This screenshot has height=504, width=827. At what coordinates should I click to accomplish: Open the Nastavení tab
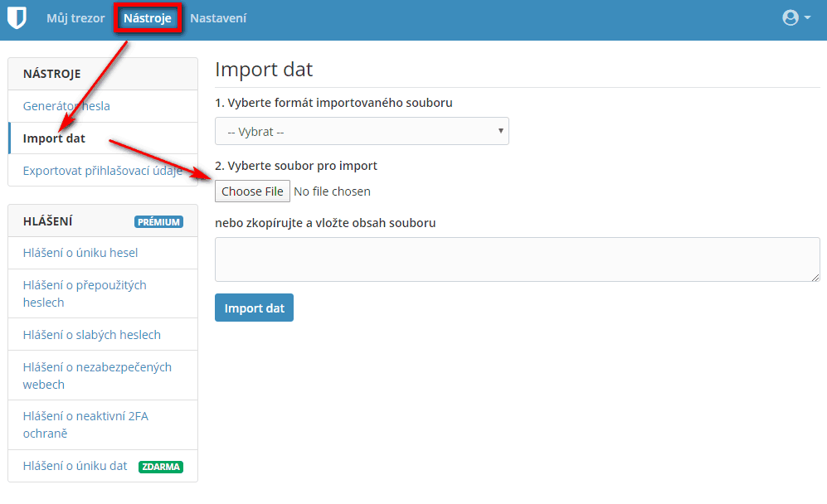click(218, 18)
